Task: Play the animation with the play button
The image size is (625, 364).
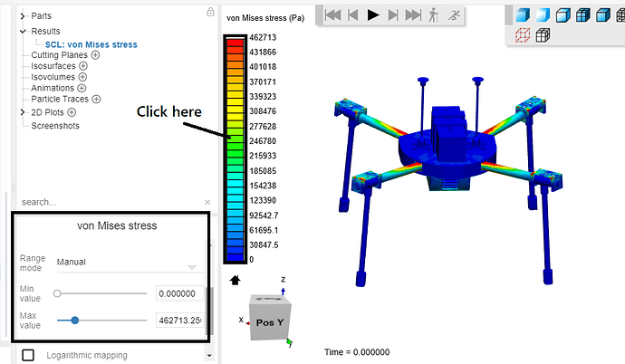Action: (373, 15)
